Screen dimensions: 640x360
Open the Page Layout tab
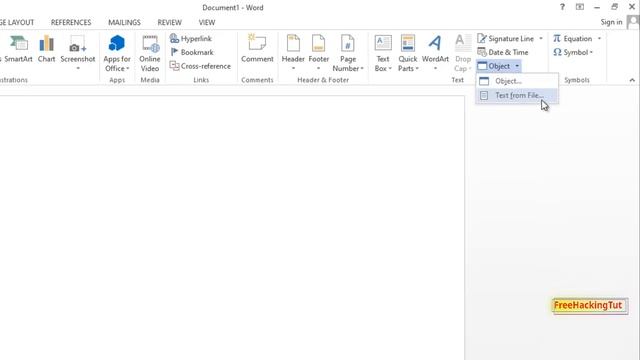pyautogui.click(x=17, y=22)
